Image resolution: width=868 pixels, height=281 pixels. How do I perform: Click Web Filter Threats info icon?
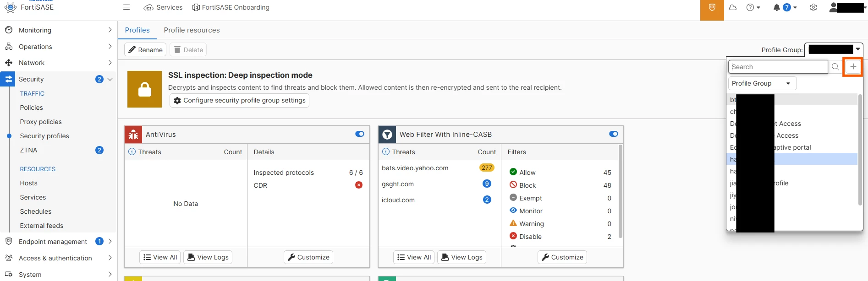click(x=386, y=151)
